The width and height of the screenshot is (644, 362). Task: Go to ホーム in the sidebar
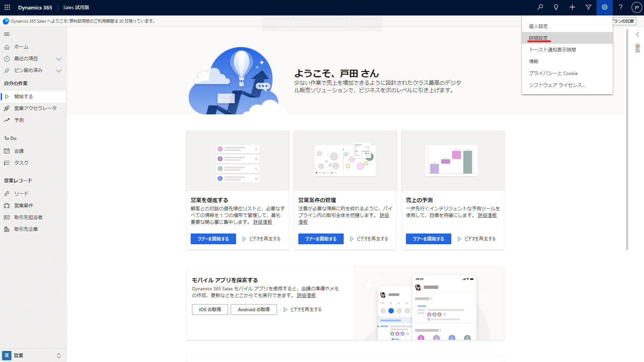[33, 47]
